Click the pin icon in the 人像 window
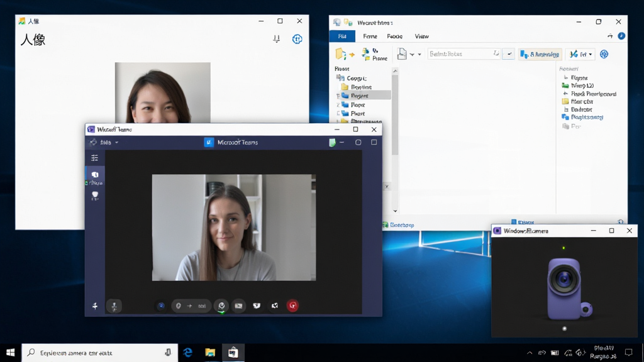 [277, 39]
